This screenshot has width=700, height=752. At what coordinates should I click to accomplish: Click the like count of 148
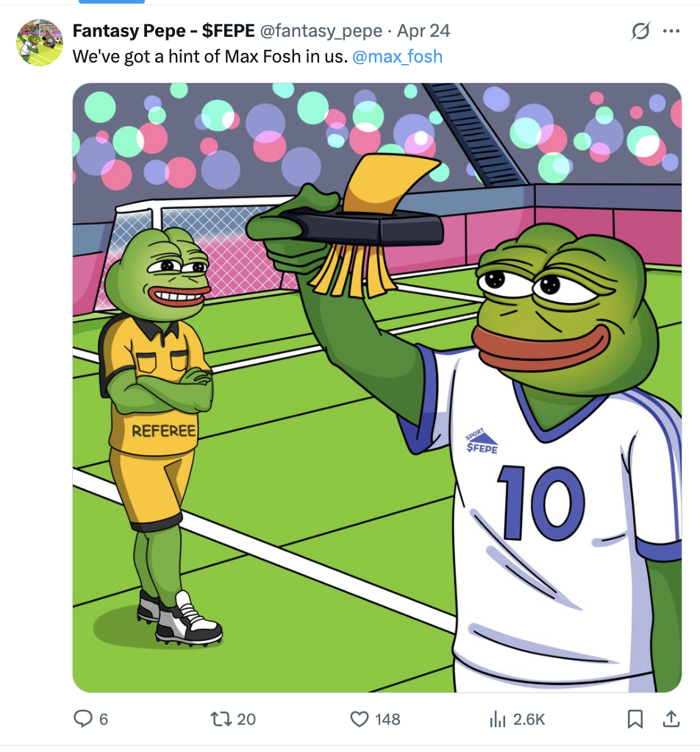tap(387, 719)
